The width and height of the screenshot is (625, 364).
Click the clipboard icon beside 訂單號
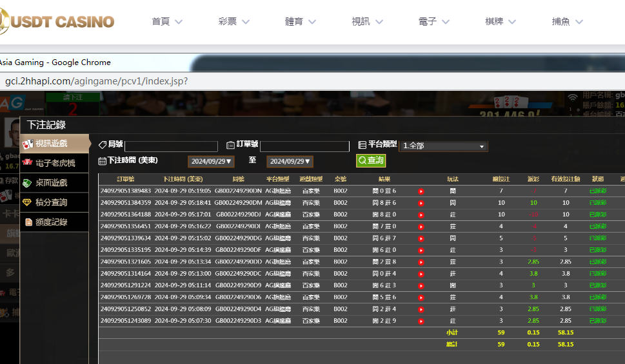230,146
